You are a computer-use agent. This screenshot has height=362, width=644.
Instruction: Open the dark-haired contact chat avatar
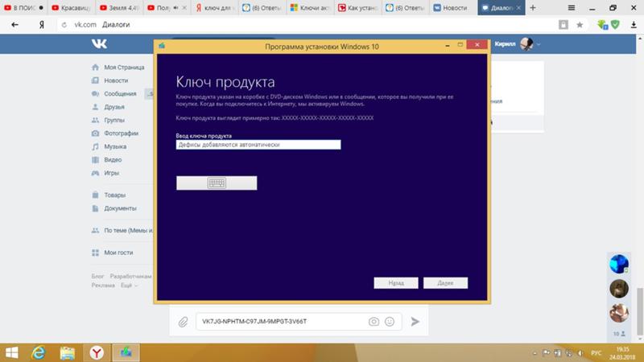pyautogui.click(x=619, y=289)
